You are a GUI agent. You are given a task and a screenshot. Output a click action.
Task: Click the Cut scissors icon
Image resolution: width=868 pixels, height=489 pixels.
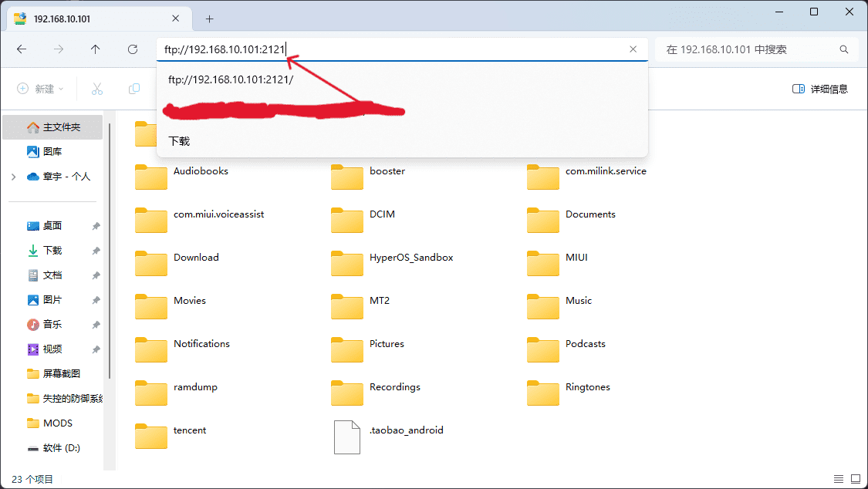point(97,89)
